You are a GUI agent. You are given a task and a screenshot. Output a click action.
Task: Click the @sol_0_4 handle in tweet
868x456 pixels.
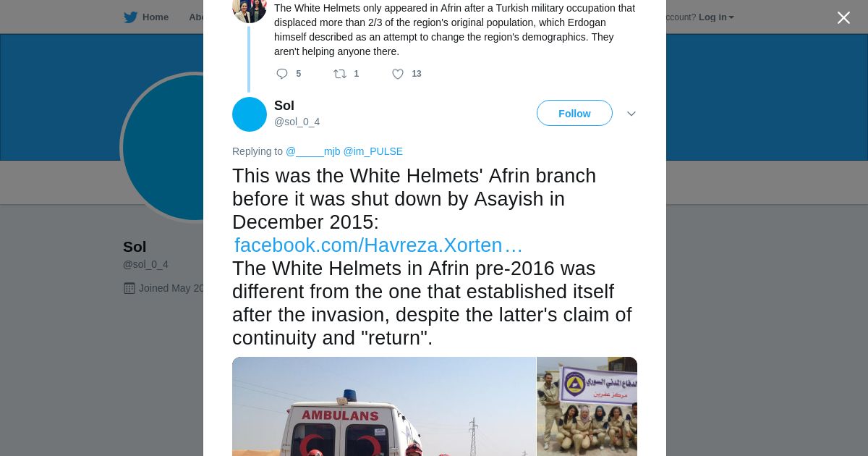(297, 122)
